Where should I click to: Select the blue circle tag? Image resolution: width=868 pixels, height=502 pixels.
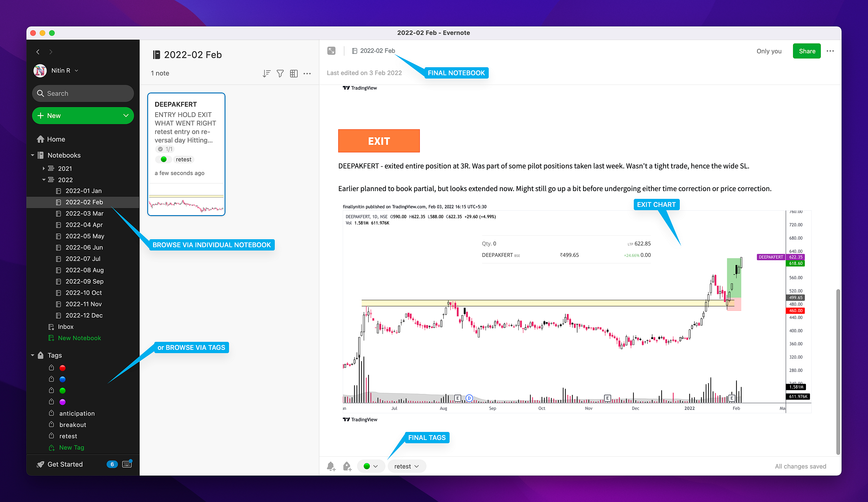(x=62, y=379)
